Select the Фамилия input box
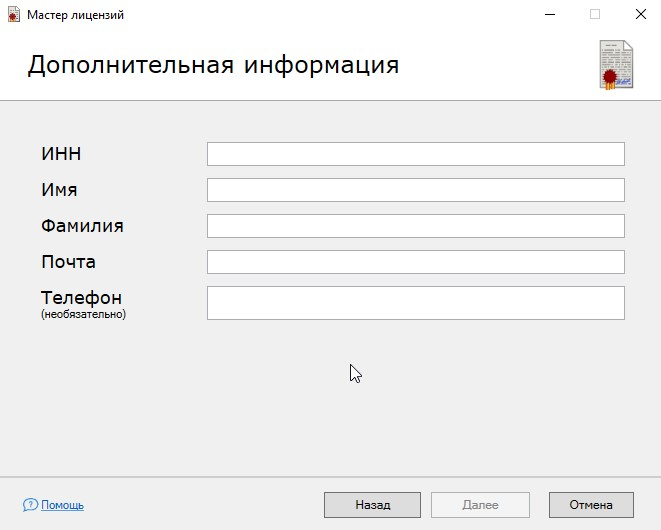Screen dimensions: 661x530 pyautogui.click(x=416, y=226)
